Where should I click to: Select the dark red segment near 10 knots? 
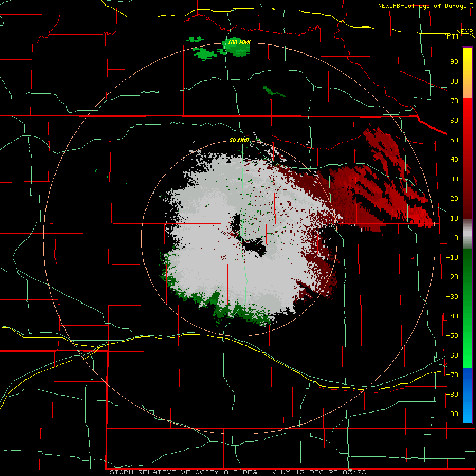467,209
